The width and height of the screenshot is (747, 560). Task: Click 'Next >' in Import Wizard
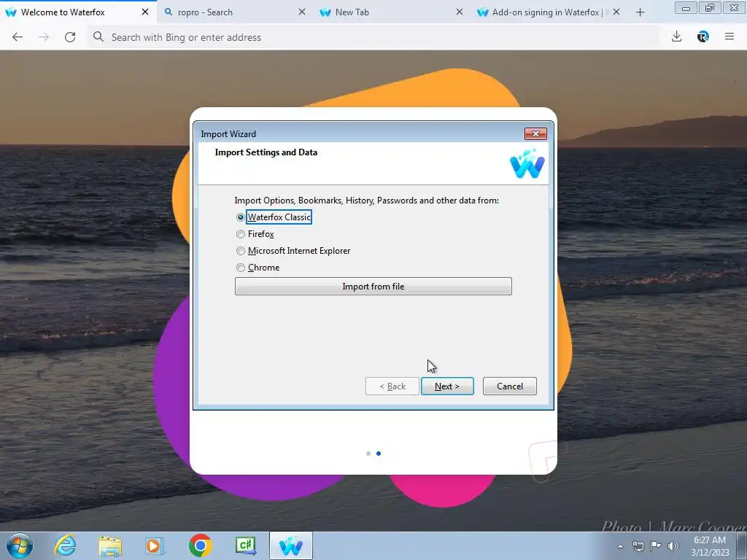[447, 386]
